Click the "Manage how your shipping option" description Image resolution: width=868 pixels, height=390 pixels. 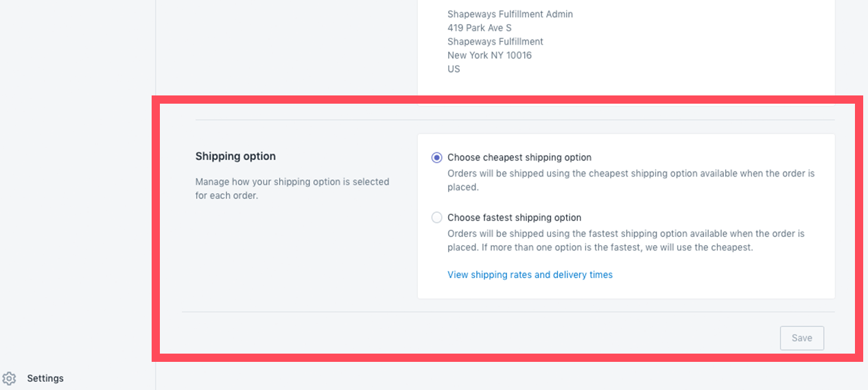pos(292,189)
